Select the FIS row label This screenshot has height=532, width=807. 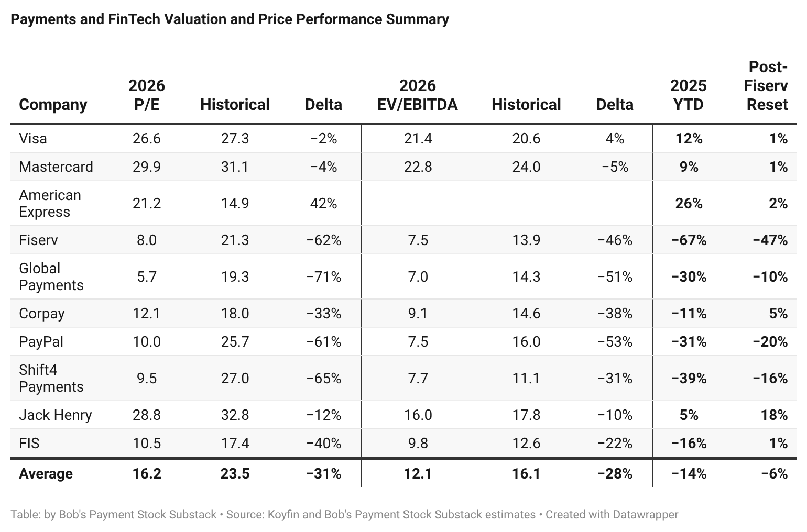pos(29,443)
